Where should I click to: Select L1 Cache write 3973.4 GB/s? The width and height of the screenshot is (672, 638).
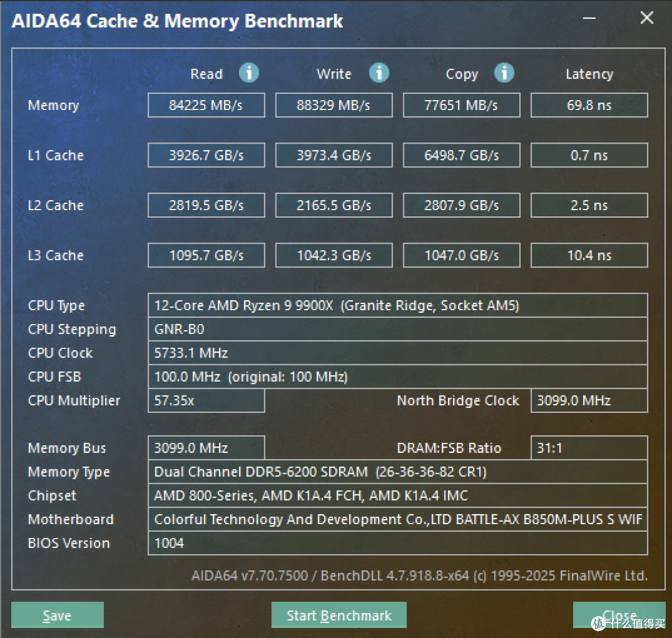point(334,155)
